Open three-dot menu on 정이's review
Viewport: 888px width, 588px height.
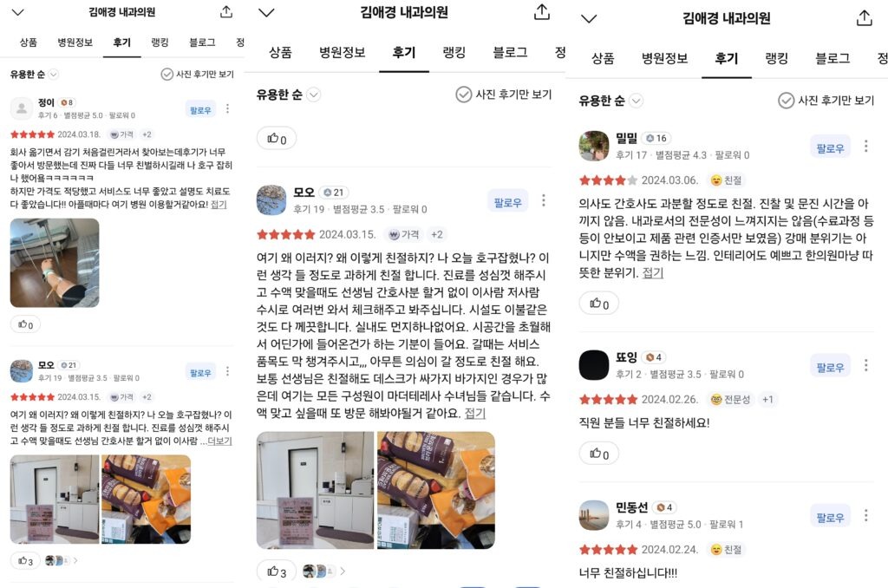point(228,108)
